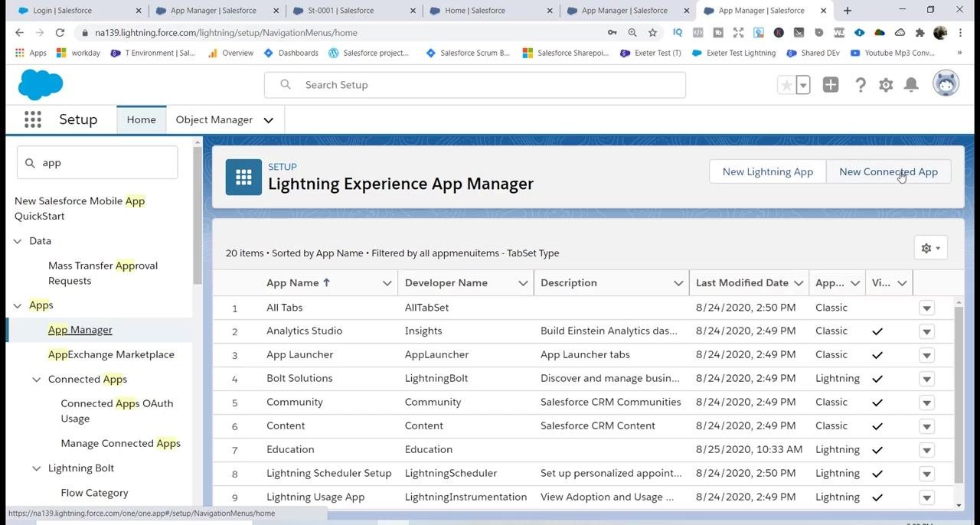This screenshot has height=525, width=980.
Task: Sort by App Name column header
Action: coord(298,283)
